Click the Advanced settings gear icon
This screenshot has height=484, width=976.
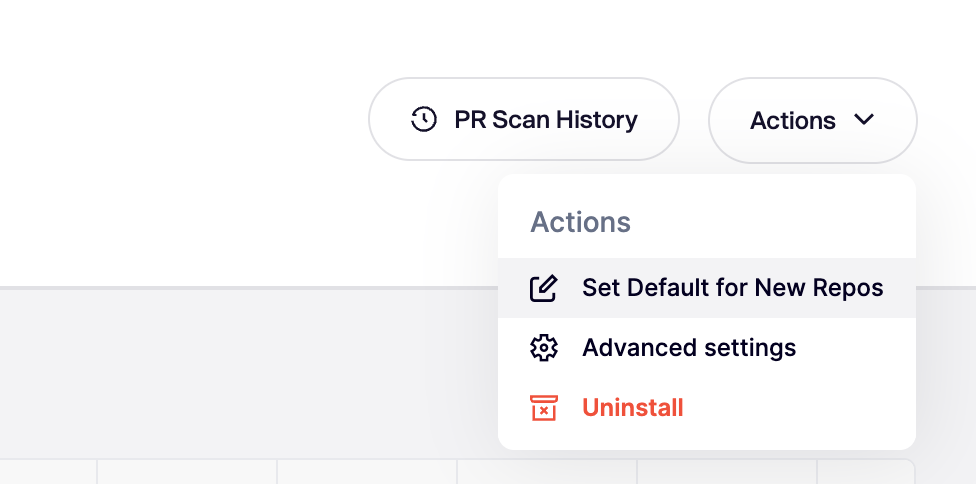pos(543,348)
